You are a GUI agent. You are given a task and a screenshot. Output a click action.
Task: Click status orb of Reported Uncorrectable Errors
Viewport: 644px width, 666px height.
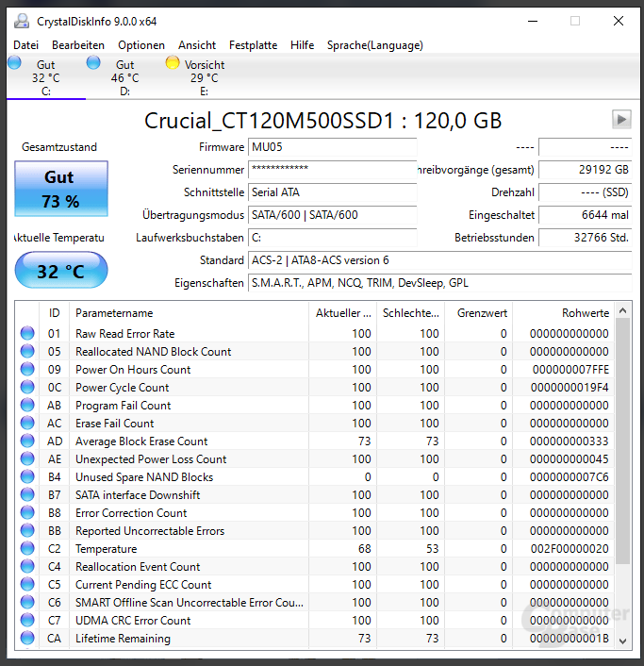[x=27, y=530]
